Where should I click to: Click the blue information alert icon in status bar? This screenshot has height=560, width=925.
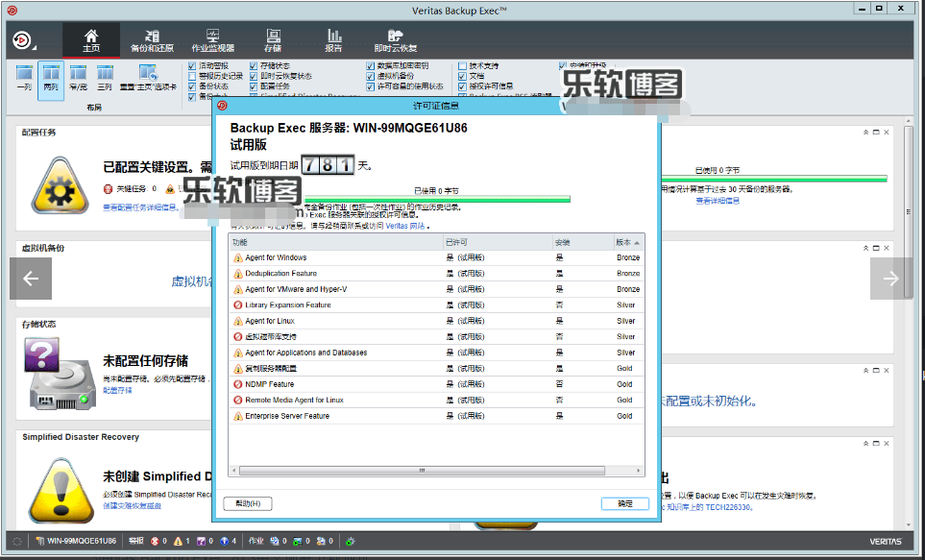click(224, 541)
